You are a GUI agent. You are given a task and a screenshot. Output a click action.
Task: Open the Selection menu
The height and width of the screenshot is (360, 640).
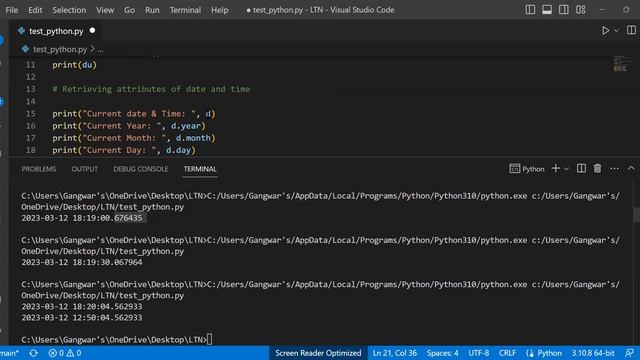pyautogui.click(x=69, y=10)
